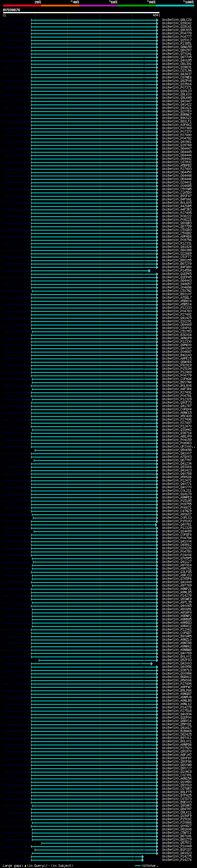Select the UniRef100_B9I107 label
197x868 pixels.
[177, 294]
